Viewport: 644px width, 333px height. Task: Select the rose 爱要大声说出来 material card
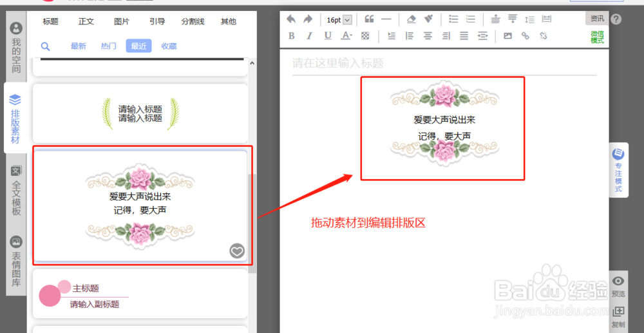[140, 205]
